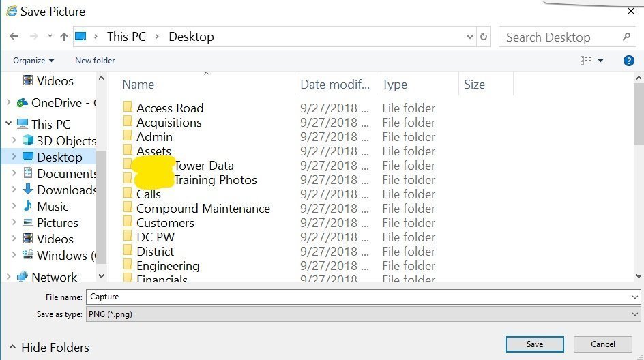644x360 pixels.
Task: Select the 'DC PW' folder
Action: click(149, 237)
